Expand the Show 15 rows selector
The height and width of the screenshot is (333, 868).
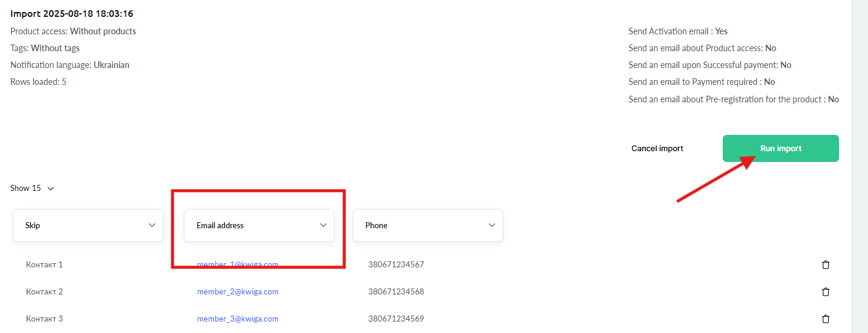click(32, 188)
